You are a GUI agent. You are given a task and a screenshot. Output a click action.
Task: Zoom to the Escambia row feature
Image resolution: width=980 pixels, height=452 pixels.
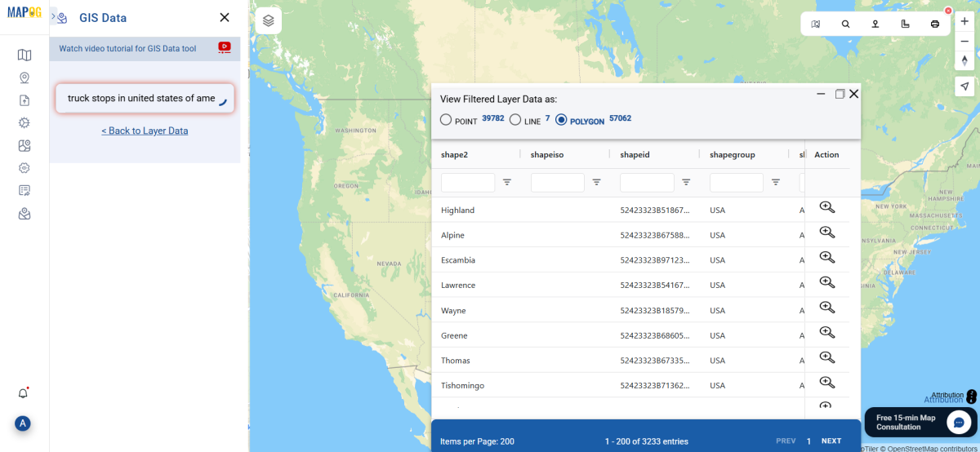(826, 257)
